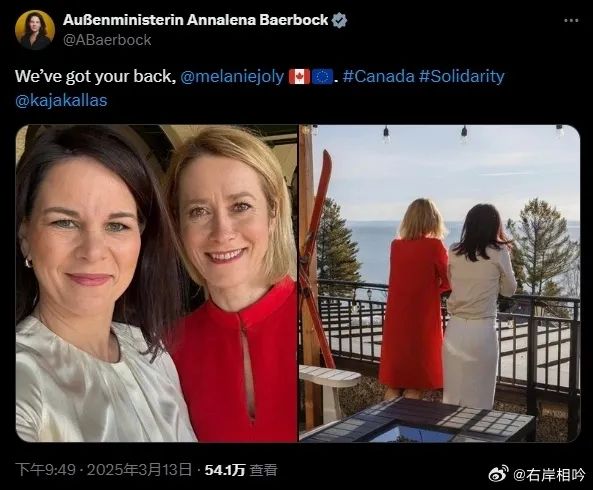This screenshot has width=593, height=490.
Task: Open the @melaniejoly mention
Action: 232,76
